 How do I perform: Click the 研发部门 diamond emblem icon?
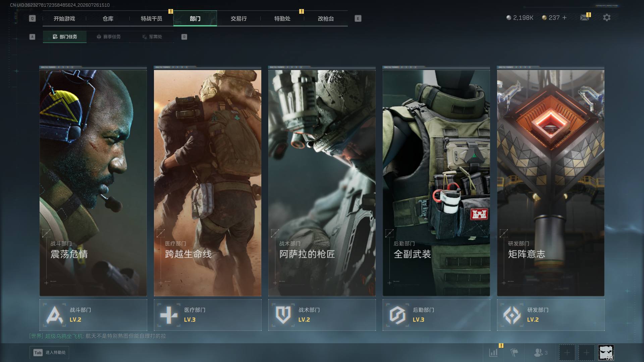click(x=512, y=315)
